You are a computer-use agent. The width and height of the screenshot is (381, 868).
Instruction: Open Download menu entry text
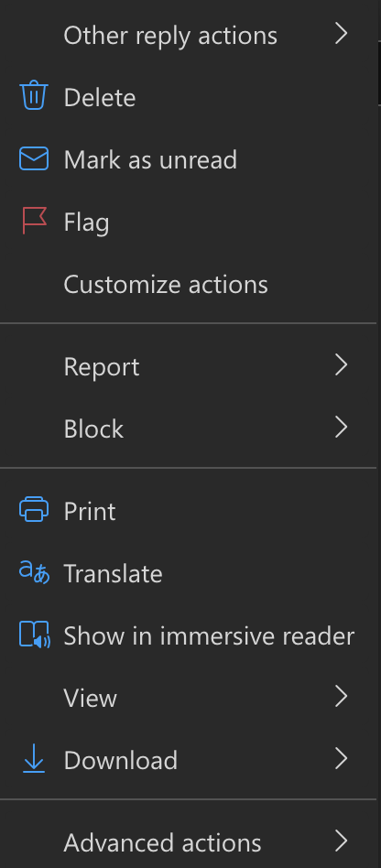[x=121, y=761]
